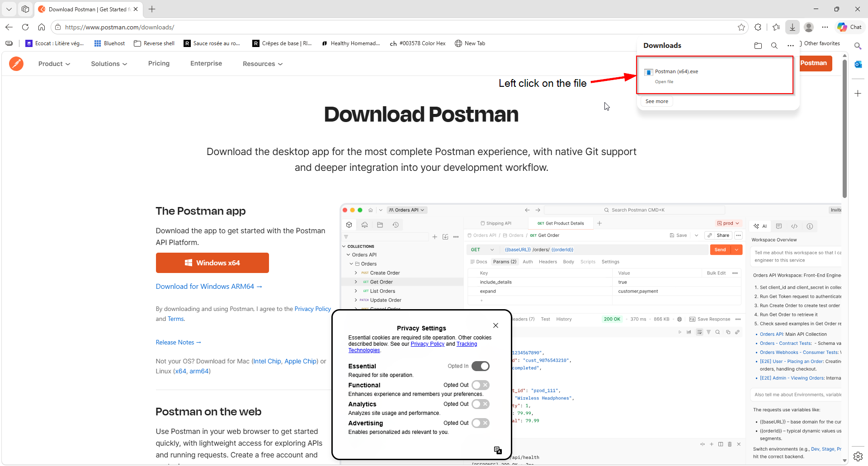Close the Download Postman browser tab
Image resolution: width=868 pixels, height=466 pixels.
pyautogui.click(x=136, y=9)
